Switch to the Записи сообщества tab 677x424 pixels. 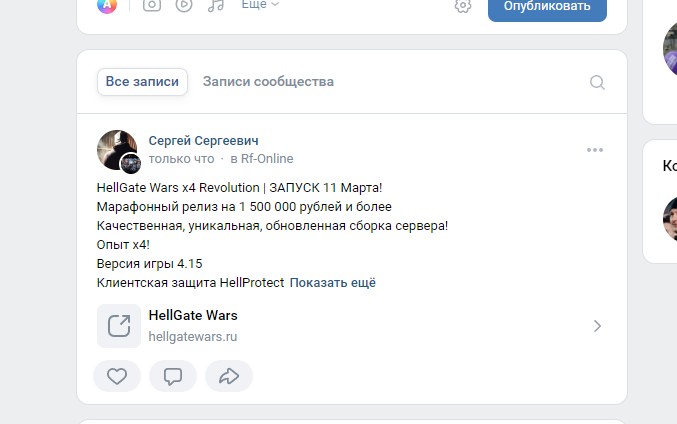click(x=268, y=82)
